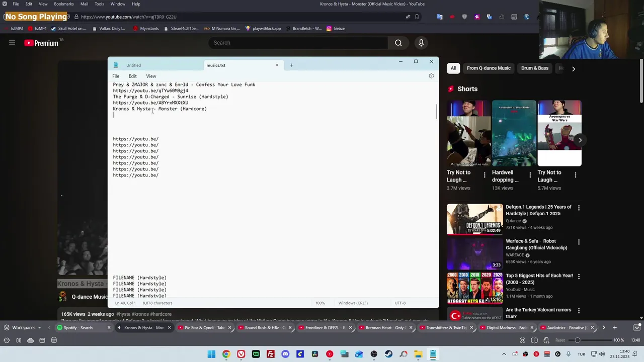
Task: Click the Reset zoom button
Action: click(560, 340)
